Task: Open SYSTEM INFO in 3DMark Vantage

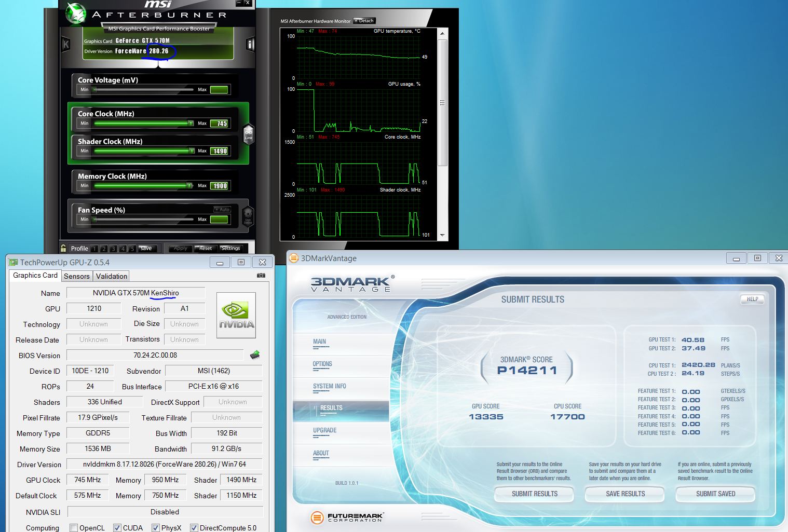Action: pos(329,386)
